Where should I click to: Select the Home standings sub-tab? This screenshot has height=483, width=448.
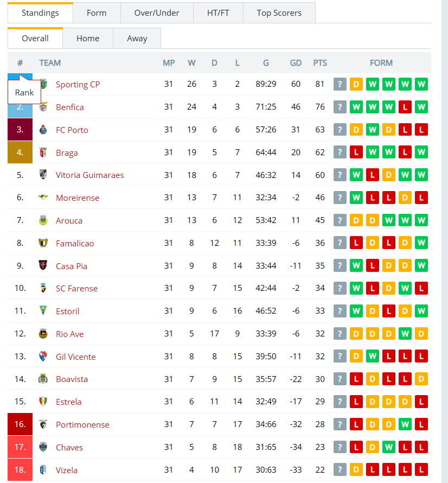pos(88,39)
